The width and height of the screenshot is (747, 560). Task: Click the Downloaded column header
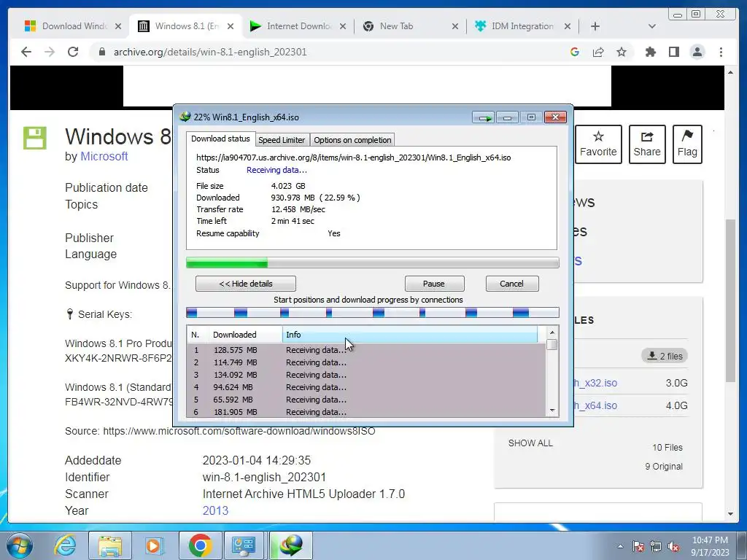[x=245, y=335]
